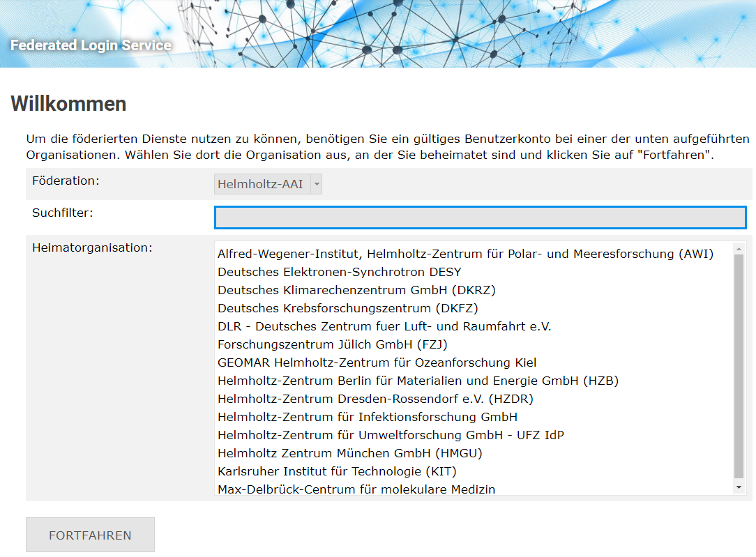The image size is (756, 557).
Task: Click the organisation list scroll-up arrow
Action: pos(739,249)
